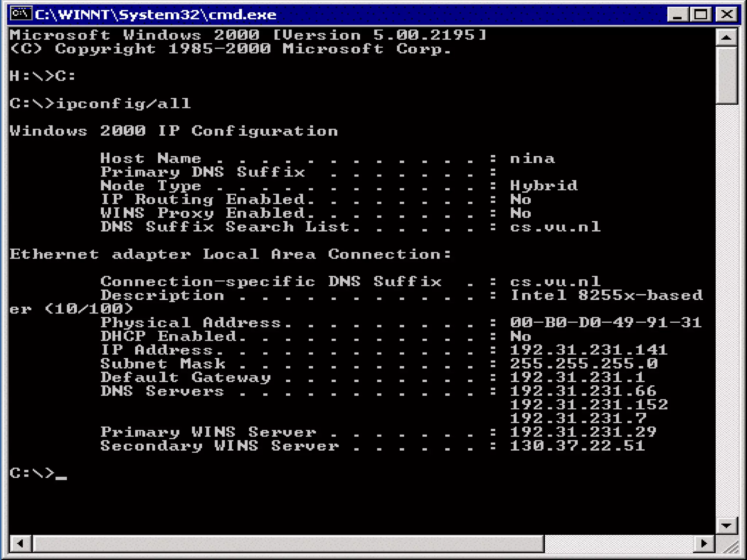Maximize the command prompt window

point(701,15)
